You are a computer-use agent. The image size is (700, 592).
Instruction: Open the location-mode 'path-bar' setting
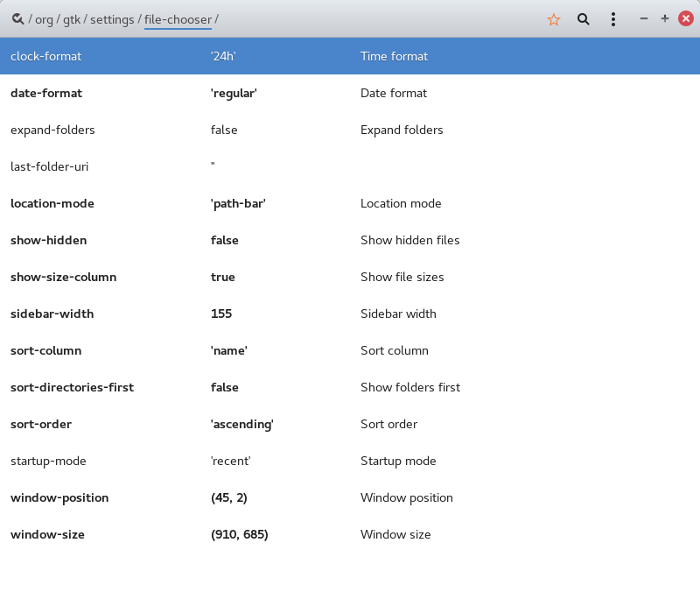click(238, 203)
